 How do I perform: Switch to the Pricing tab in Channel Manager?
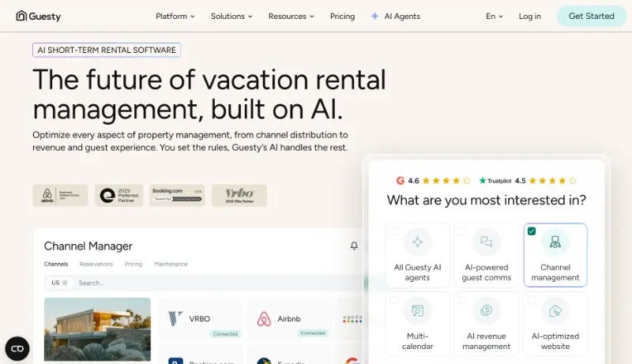134,265
